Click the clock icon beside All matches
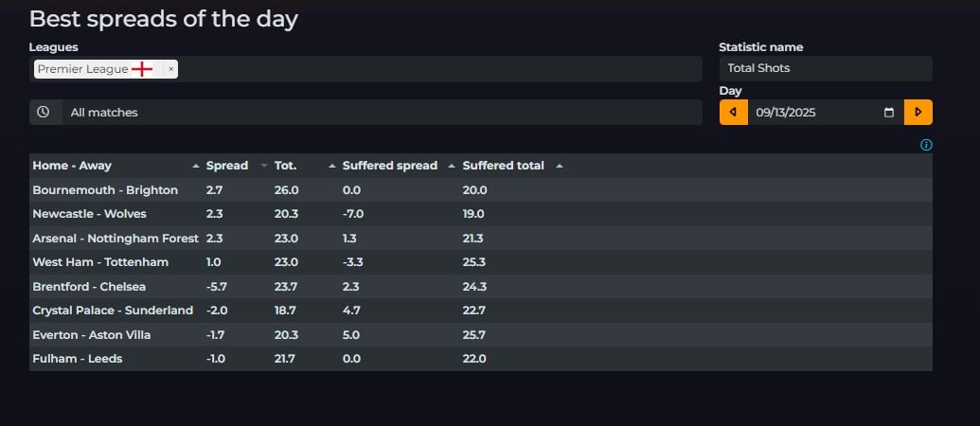 [x=44, y=112]
